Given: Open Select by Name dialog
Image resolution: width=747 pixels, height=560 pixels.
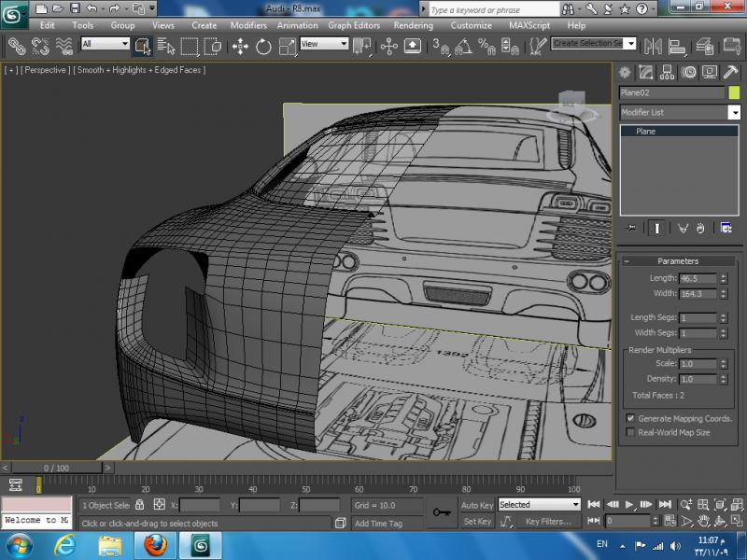Looking at the screenshot, I should point(166,46).
